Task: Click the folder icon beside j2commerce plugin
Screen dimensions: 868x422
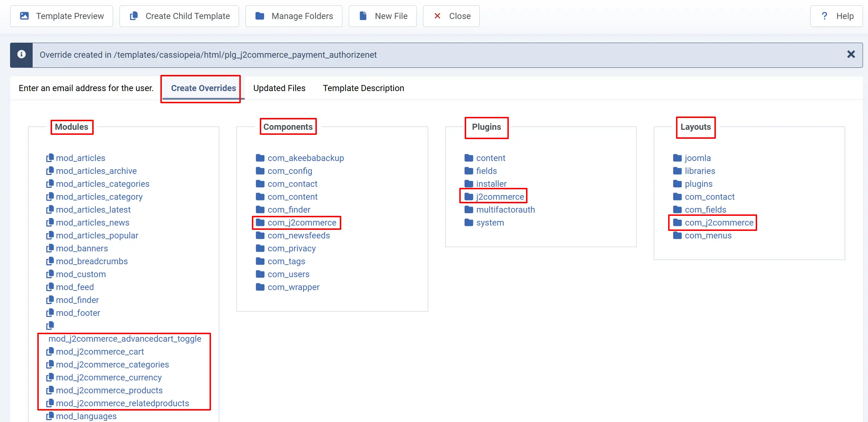Action: point(469,196)
